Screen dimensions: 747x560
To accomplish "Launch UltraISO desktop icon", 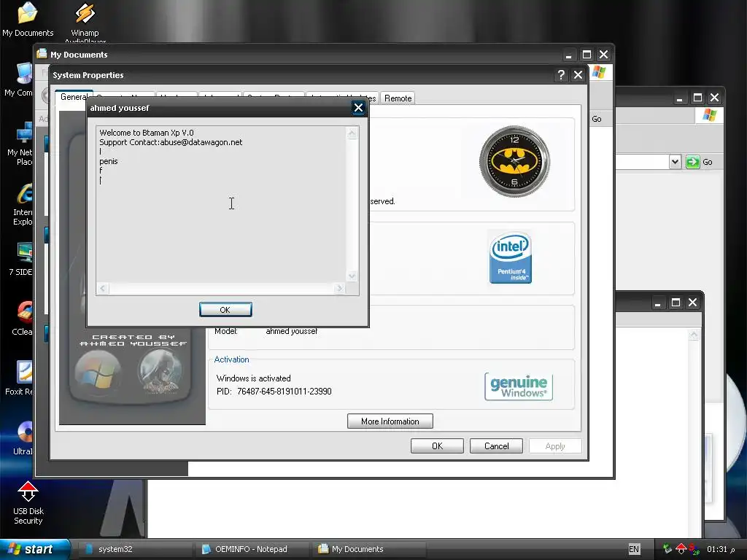I will click(x=23, y=438).
